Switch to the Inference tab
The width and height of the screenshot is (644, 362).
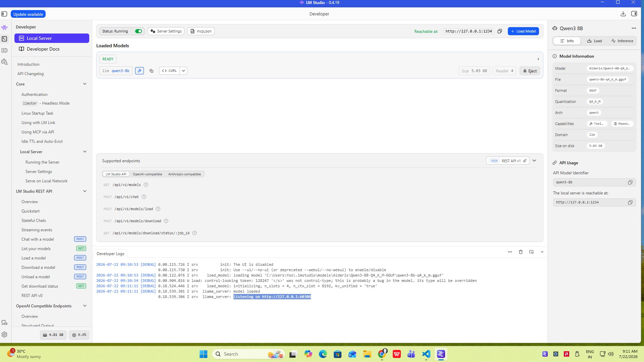point(622,41)
